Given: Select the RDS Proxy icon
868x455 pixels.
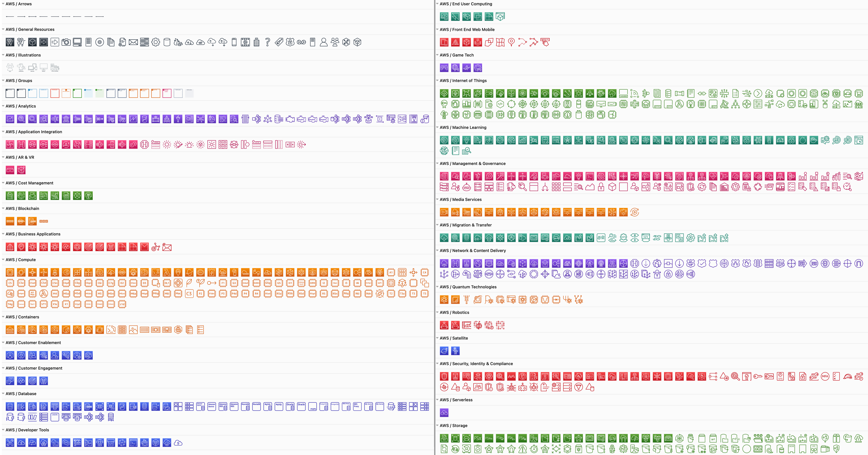Looking at the screenshot, I should pyautogui.click(x=346, y=406).
